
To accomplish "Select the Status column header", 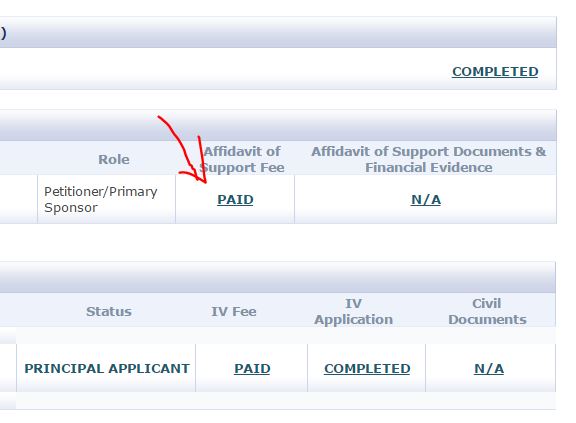I will point(109,311).
